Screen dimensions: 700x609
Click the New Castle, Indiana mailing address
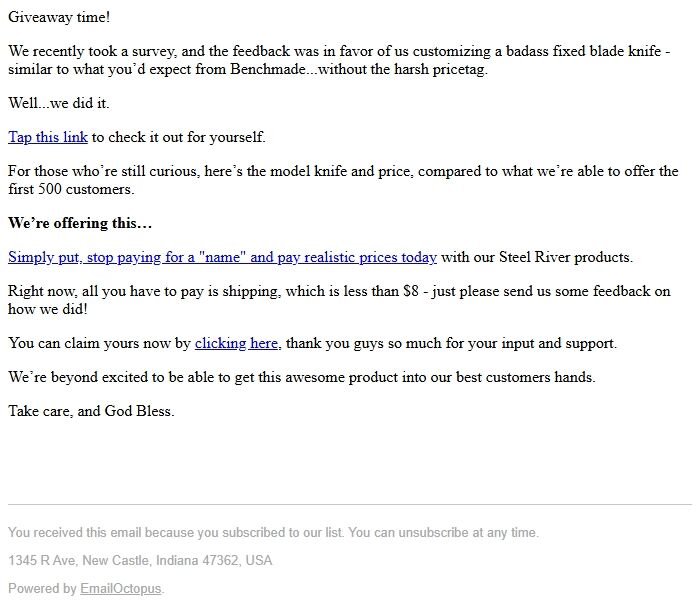[x=140, y=560]
